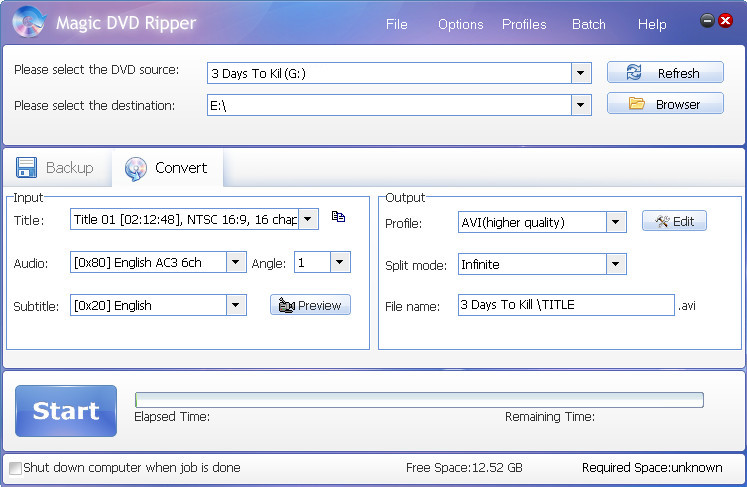Expand the DVD source dropdown

[x=581, y=73]
